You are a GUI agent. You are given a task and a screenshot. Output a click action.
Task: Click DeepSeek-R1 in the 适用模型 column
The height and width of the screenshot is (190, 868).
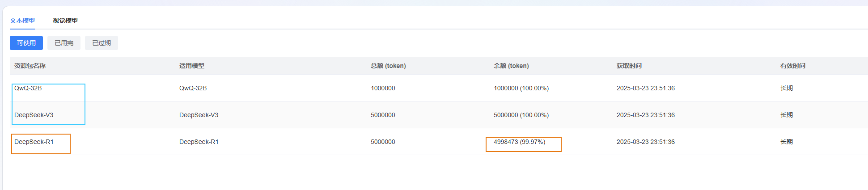point(199,142)
